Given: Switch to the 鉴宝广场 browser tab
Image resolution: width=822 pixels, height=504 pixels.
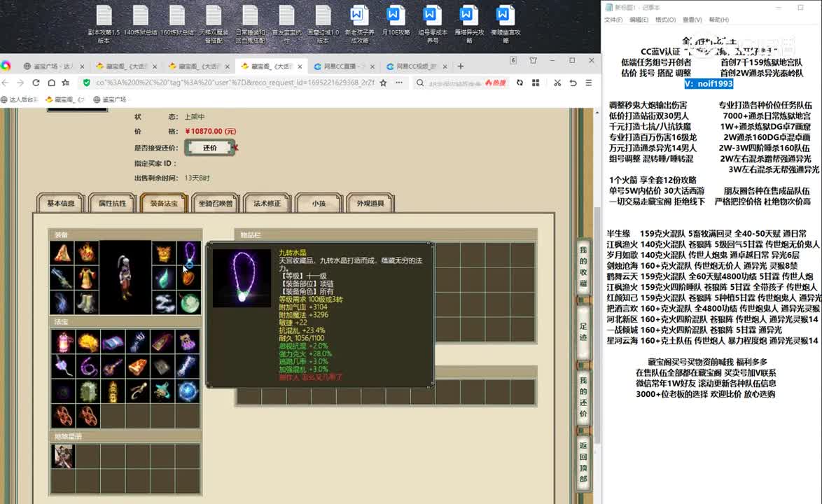Looking at the screenshot, I should [53, 66].
